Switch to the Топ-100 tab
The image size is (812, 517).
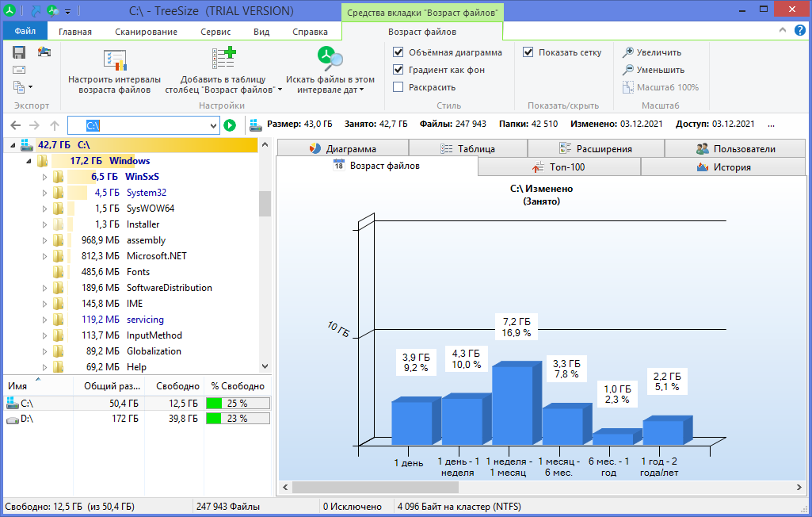pyautogui.click(x=559, y=167)
